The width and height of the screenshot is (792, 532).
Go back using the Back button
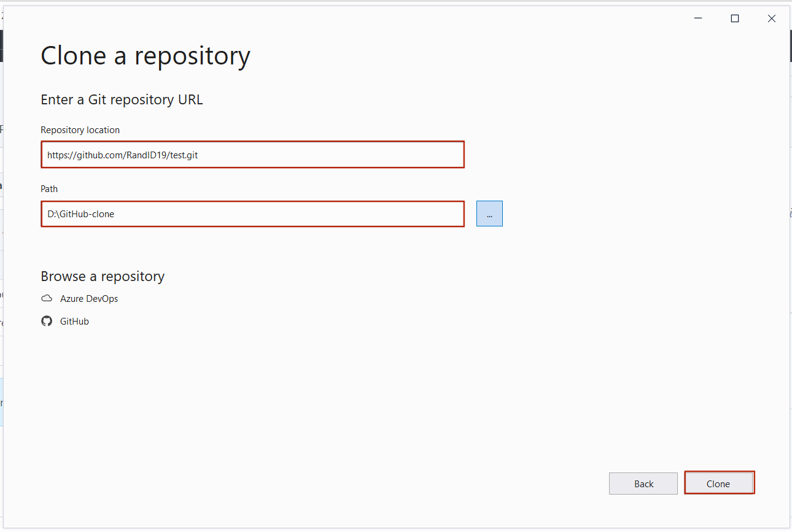[643, 484]
